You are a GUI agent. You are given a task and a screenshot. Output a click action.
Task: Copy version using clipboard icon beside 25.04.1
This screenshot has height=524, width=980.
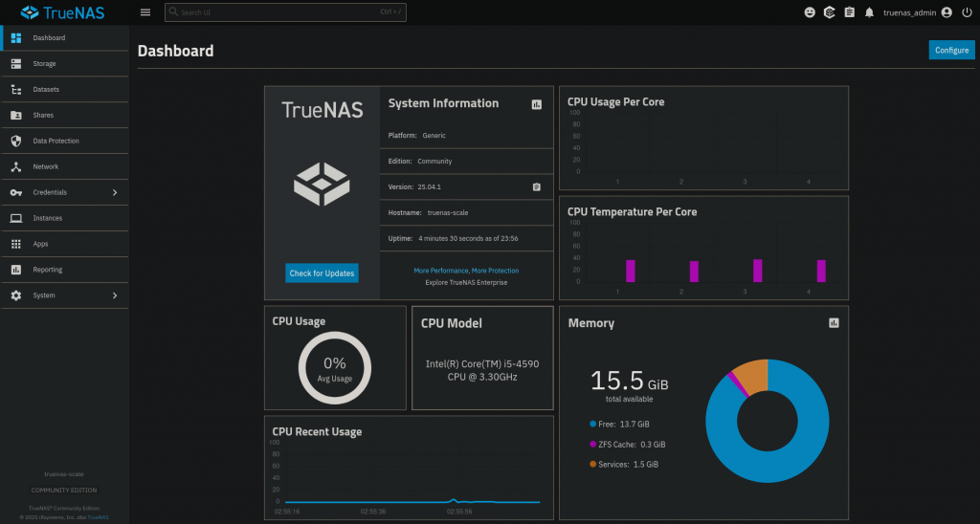click(x=537, y=186)
